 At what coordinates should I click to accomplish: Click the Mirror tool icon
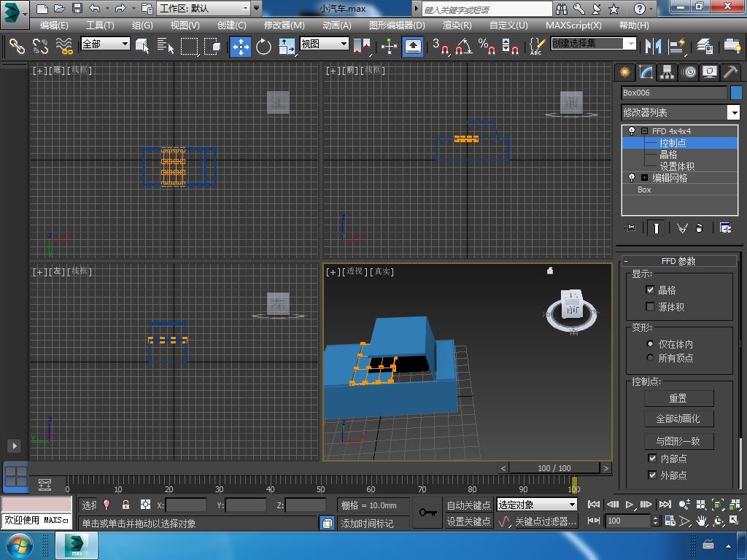coord(653,46)
